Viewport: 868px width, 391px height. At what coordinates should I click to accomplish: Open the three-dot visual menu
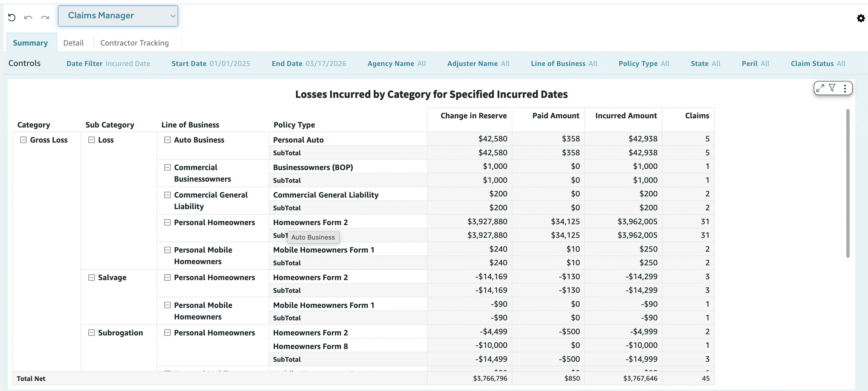pyautogui.click(x=845, y=88)
